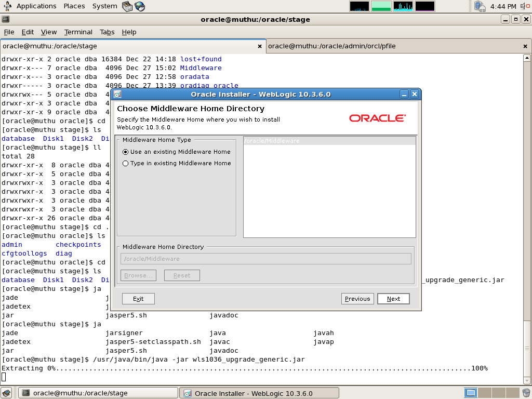
Task: Open the Terminal menu
Action: 78,32
